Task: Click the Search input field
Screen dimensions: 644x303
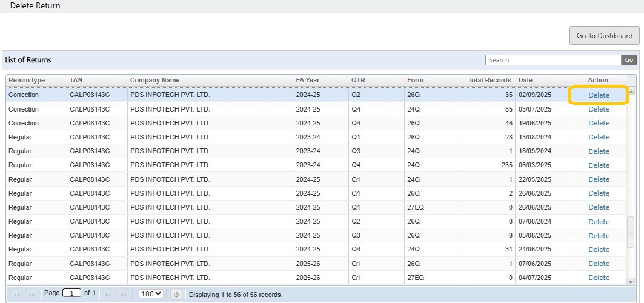Action: pos(553,60)
